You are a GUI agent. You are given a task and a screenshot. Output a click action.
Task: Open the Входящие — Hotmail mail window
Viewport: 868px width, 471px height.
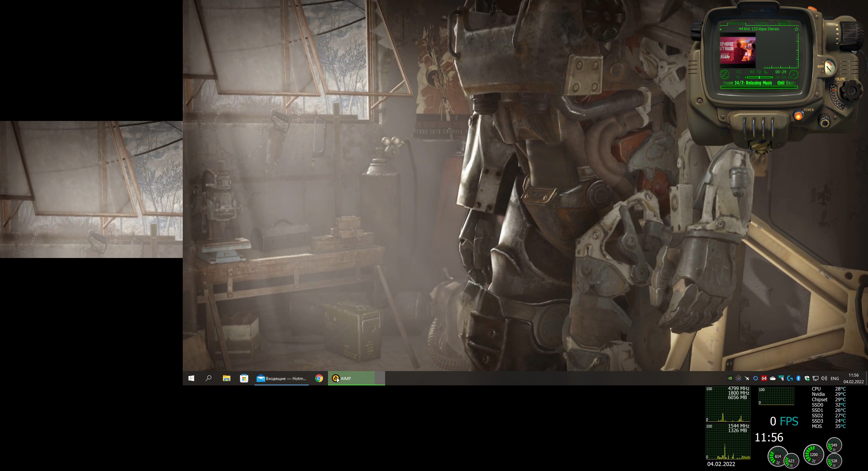(282, 378)
